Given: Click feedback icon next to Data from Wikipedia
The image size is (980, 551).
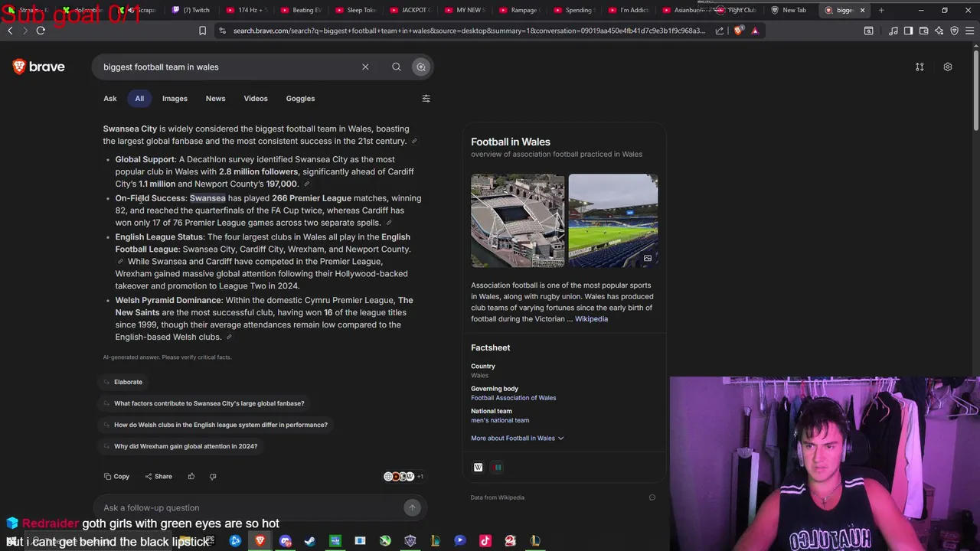Looking at the screenshot, I should [x=652, y=497].
